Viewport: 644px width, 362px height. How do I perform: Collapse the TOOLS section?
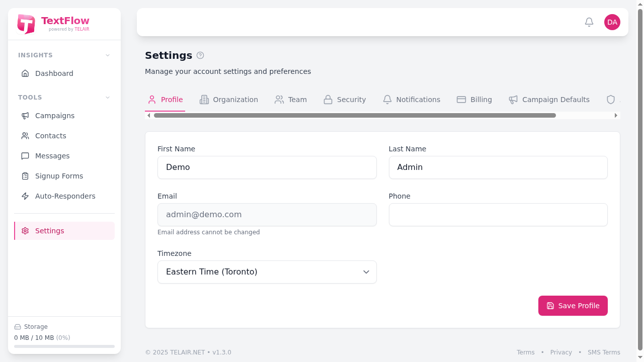pos(107,97)
